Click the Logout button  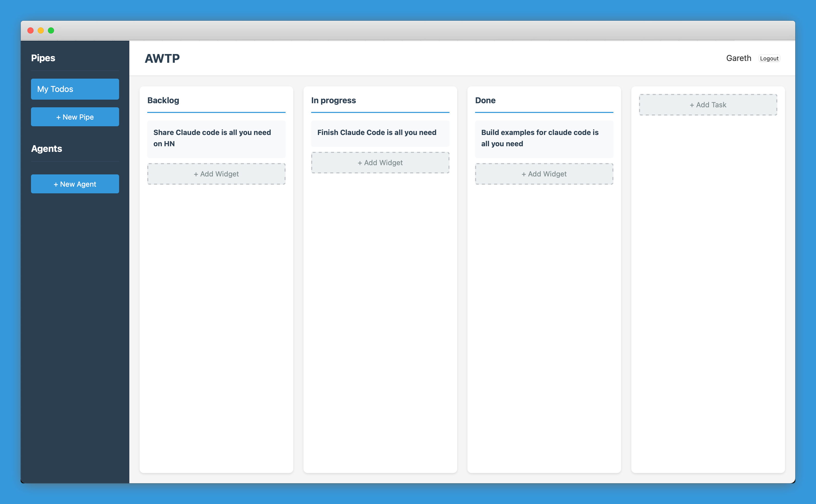tap(769, 58)
